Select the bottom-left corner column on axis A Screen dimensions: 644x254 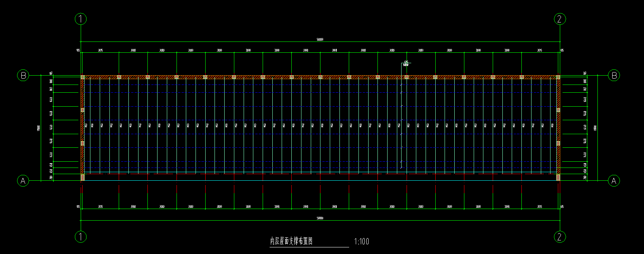pyautogui.click(x=83, y=177)
